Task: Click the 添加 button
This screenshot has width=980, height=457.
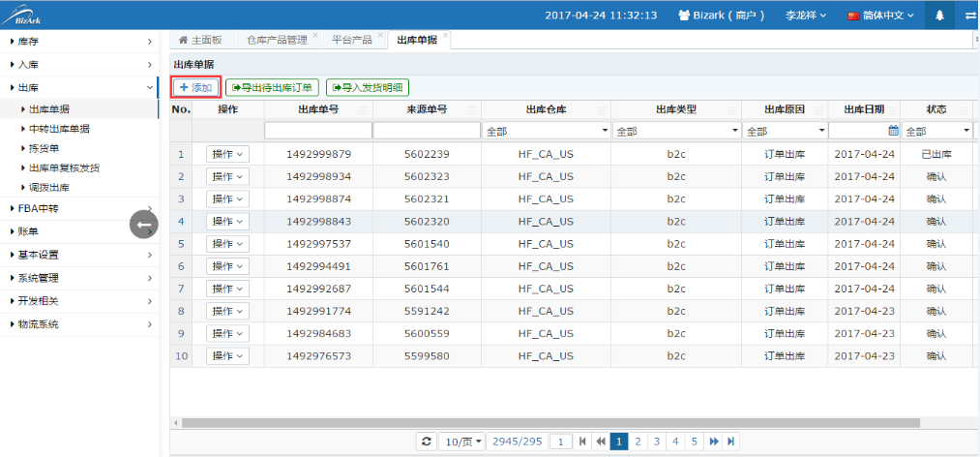Action: click(x=195, y=87)
